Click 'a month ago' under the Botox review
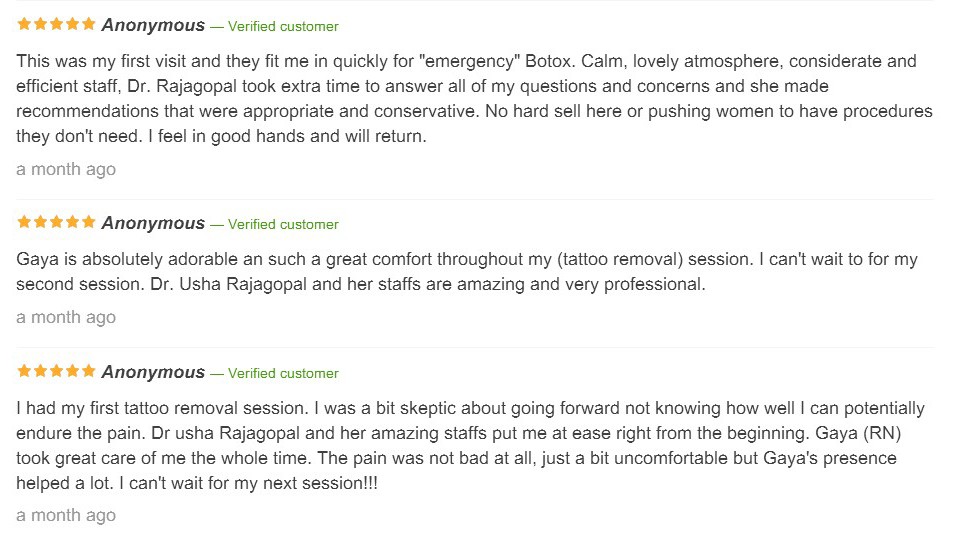965x533 pixels. [x=66, y=169]
